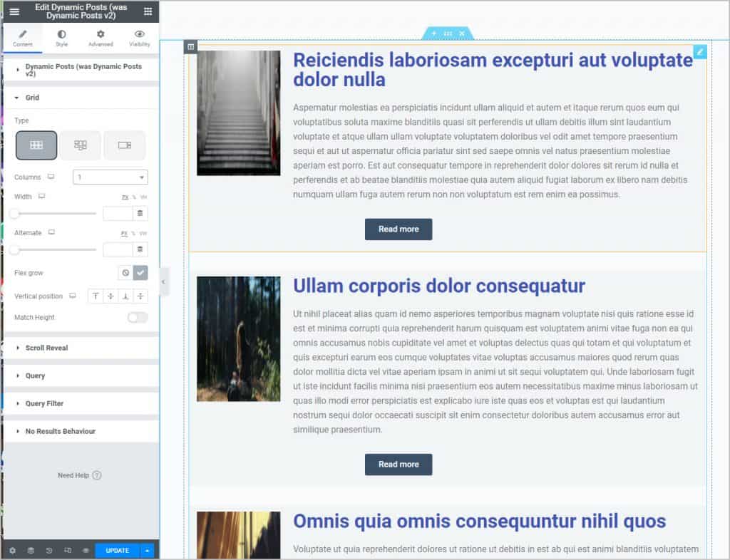Expand the Scroll Reveal section
This screenshot has height=560, width=730.
[x=46, y=348]
